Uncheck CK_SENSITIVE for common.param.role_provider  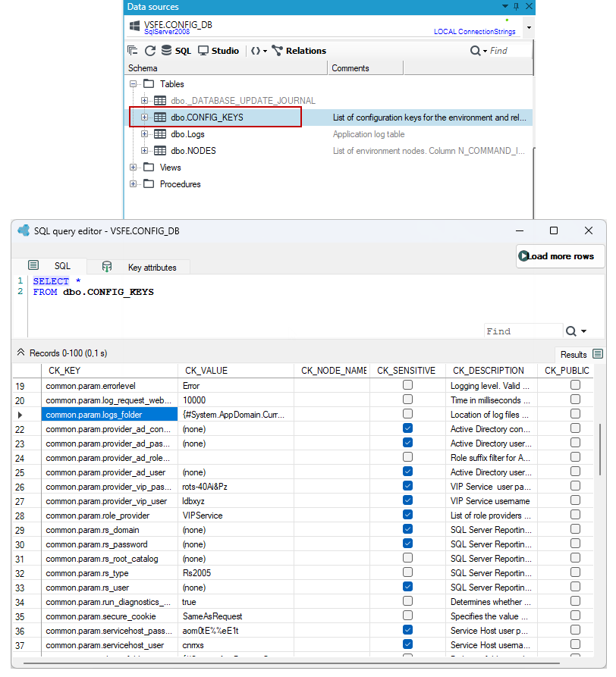coord(407,515)
